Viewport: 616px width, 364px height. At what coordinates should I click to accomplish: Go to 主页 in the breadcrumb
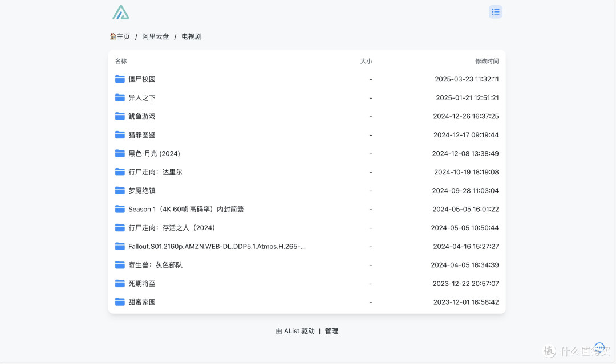[120, 36]
